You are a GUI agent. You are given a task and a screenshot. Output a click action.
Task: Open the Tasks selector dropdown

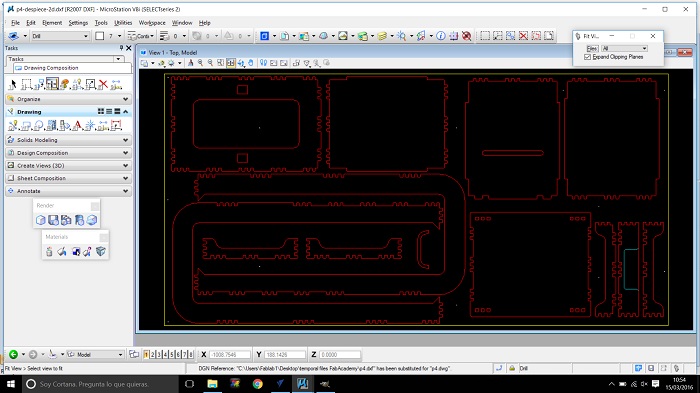coord(118,59)
